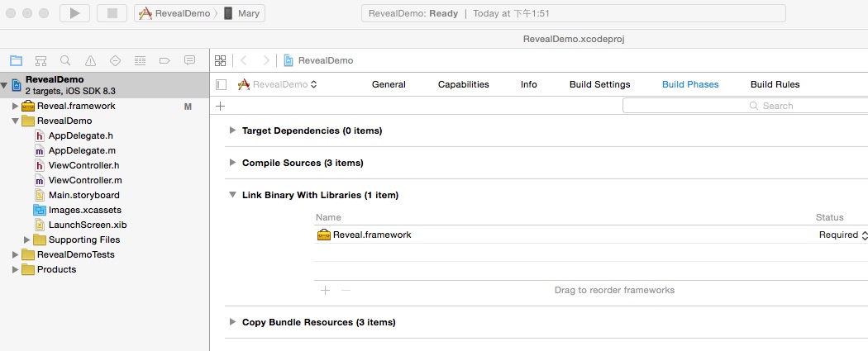868x351 pixels.
Task: Select AppDelegate.m in navigator
Action: pyautogui.click(x=81, y=150)
